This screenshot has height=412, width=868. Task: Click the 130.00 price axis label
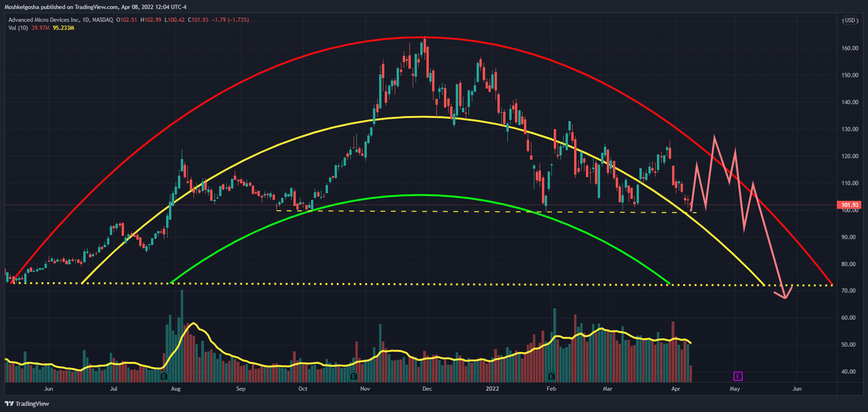(850, 129)
